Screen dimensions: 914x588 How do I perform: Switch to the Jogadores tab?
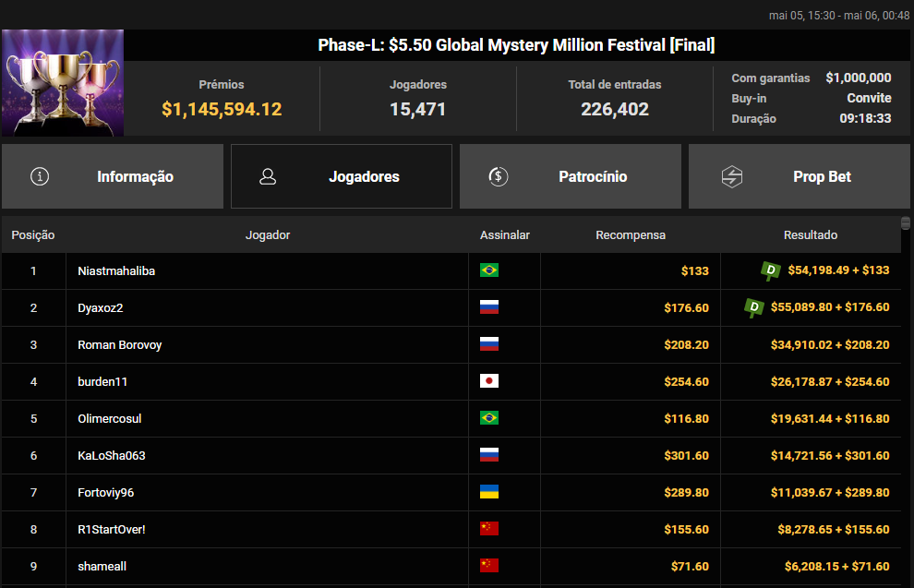coord(342,176)
